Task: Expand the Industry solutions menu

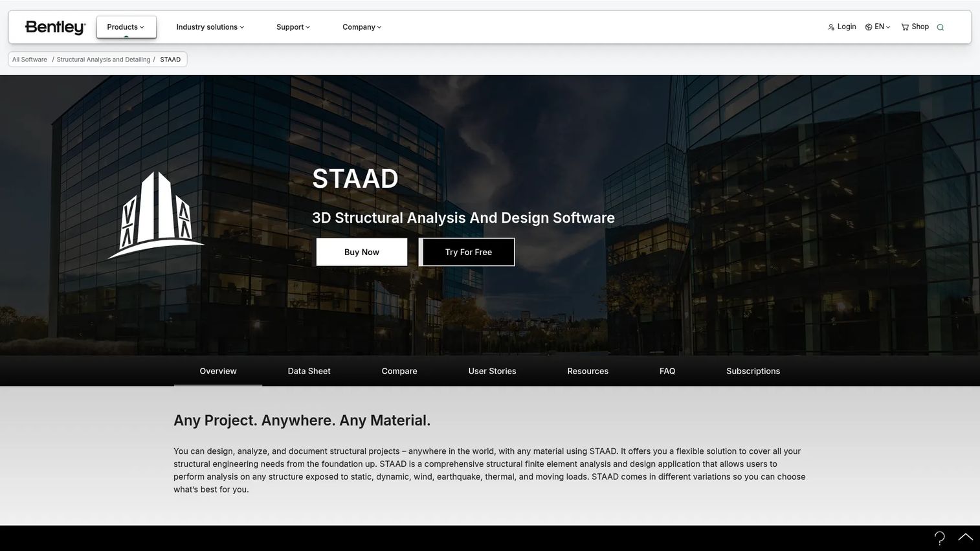Action: 210,27
